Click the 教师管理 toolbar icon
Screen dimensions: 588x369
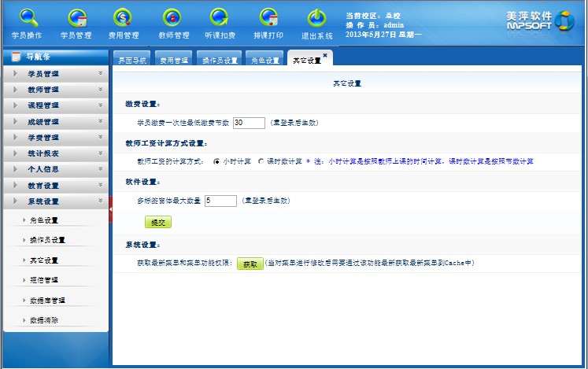point(173,17)
